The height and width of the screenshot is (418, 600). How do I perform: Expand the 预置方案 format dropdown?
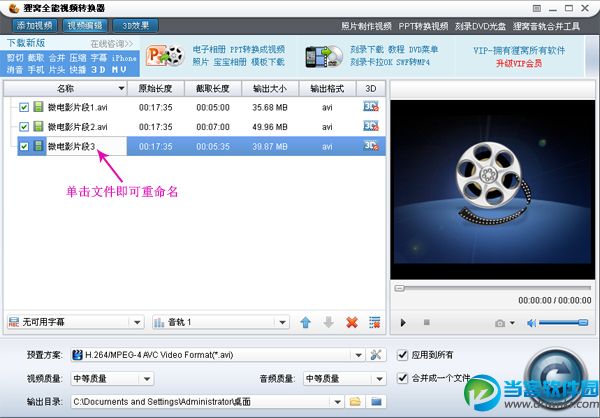click(358, 355)
